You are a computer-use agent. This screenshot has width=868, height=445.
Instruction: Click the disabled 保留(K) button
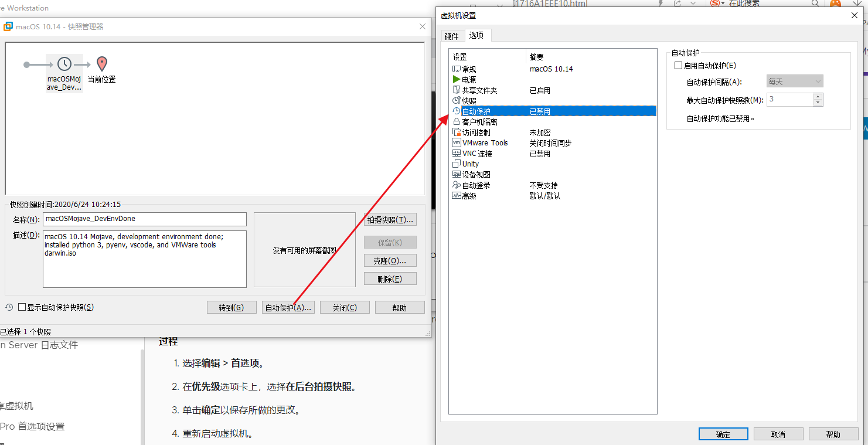click(x=390, y=242)
